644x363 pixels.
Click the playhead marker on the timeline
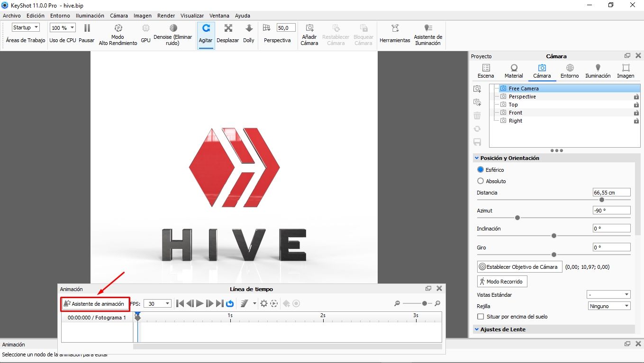tap(137, 317)
